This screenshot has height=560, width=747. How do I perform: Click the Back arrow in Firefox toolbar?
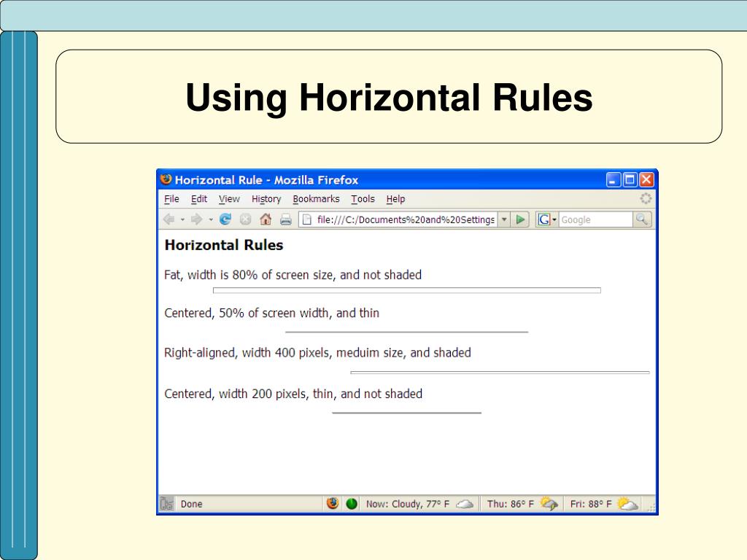pyautogui.click(x=169, y=219)
